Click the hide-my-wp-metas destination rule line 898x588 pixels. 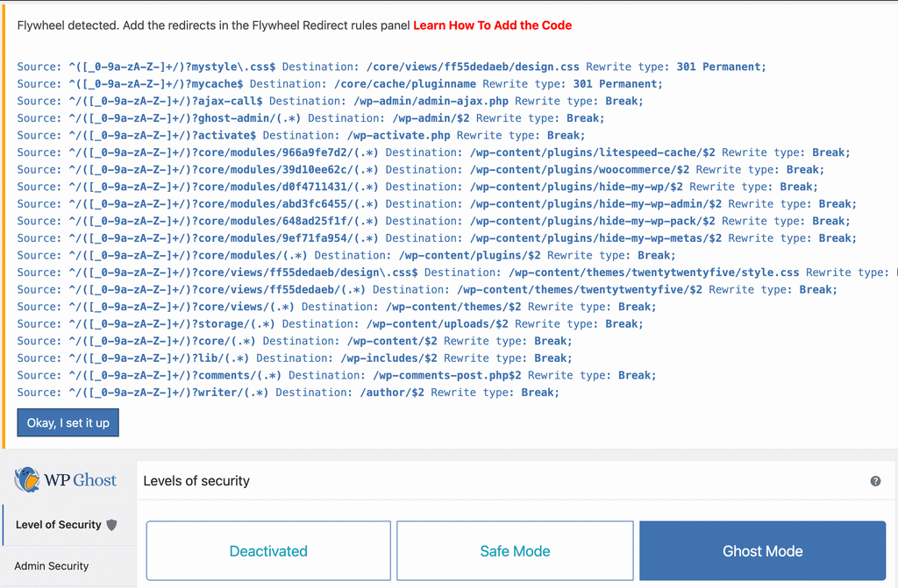coord(437,238)
